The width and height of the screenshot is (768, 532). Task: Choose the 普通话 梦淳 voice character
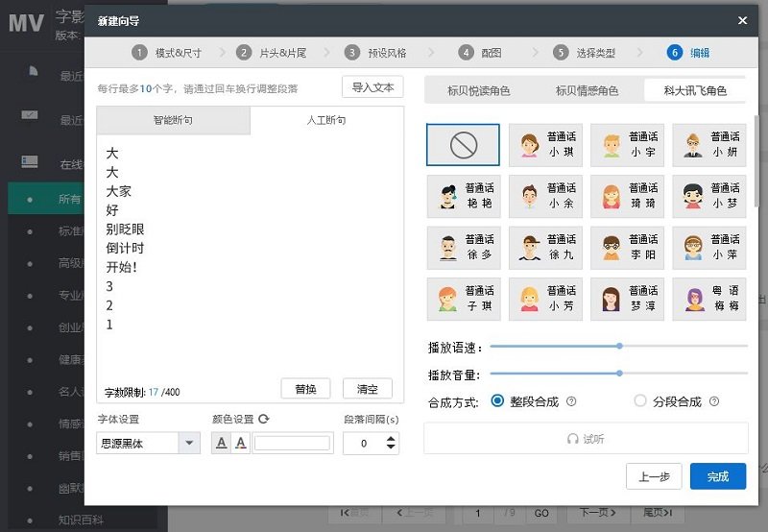(x=627, y=299)
